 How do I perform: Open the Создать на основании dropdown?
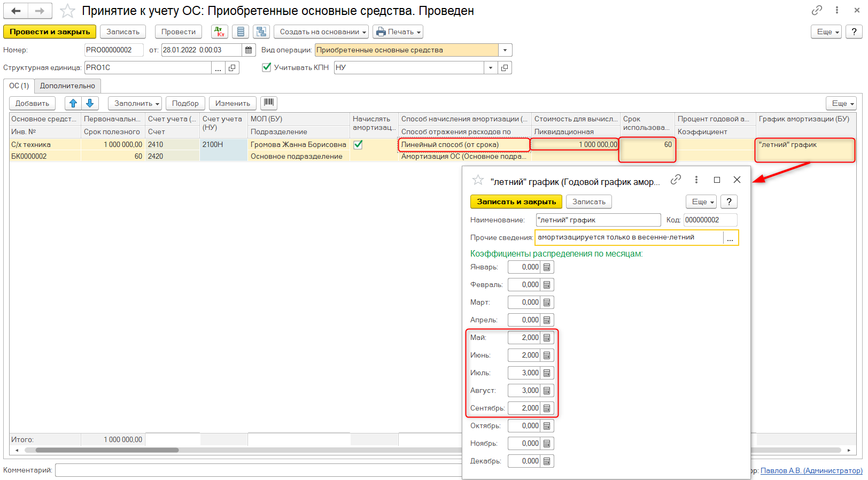click(x=321, y=32)
